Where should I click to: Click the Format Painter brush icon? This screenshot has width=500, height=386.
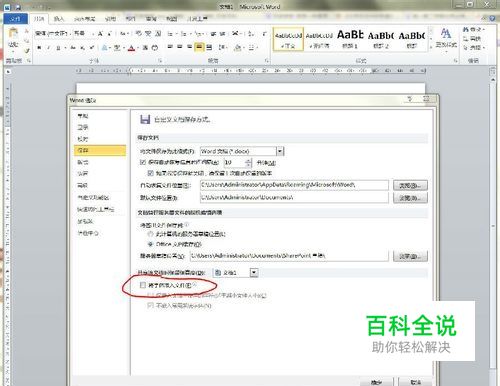[x=27, y=51]
